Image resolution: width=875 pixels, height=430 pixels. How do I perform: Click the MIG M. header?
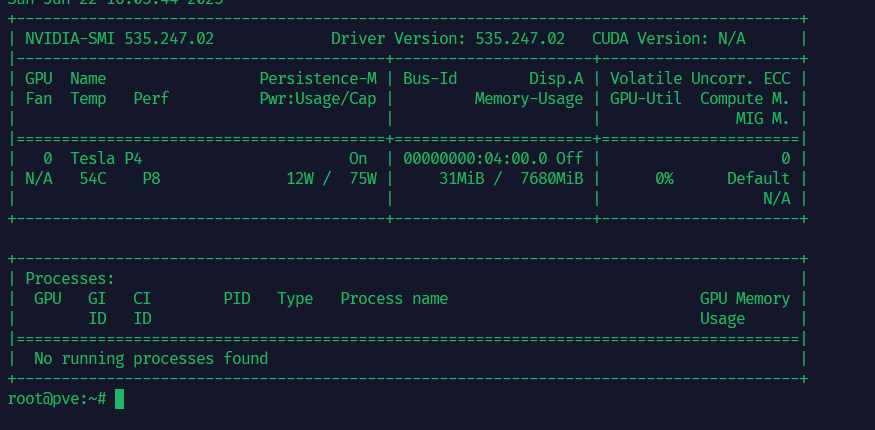tap(763, 119)
